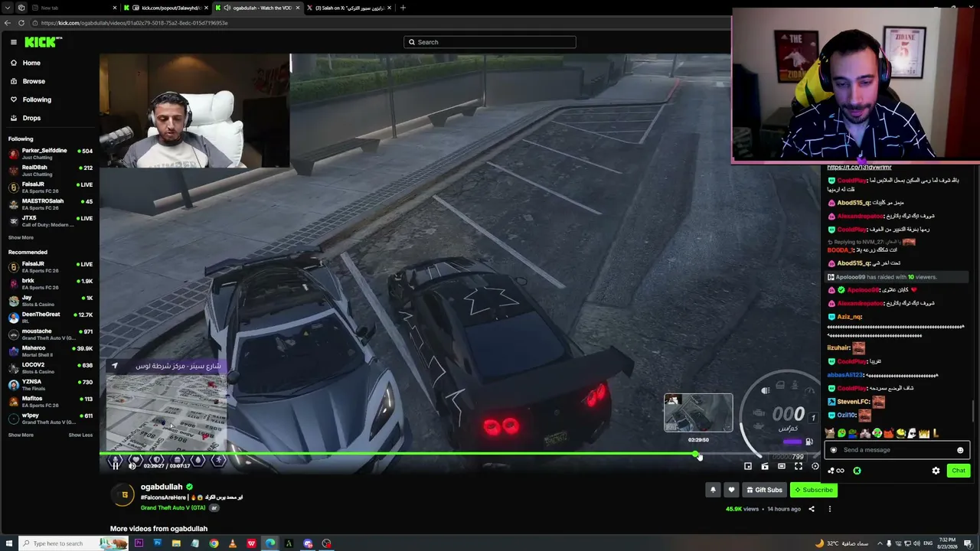Open DeenTheGreat channel from Recommended
The height and width of the screenshot is (551, 980).
pos(50,318)
